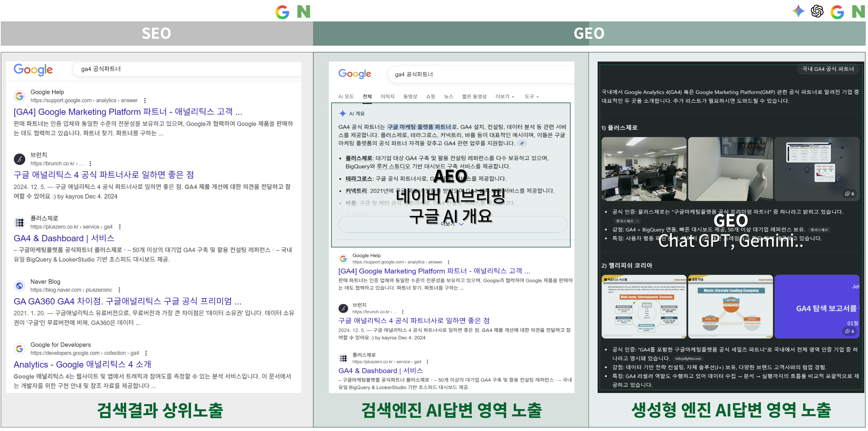868x431 pixels.
Task: Click the link icon after the AI overview text
Action: point(522,143)
